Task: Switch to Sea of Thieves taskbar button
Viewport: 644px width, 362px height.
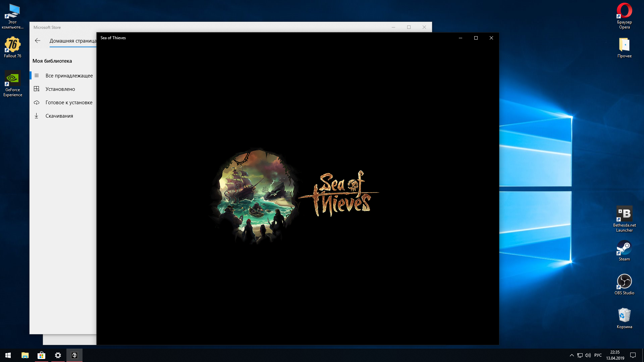Action: tap(74, 355)
